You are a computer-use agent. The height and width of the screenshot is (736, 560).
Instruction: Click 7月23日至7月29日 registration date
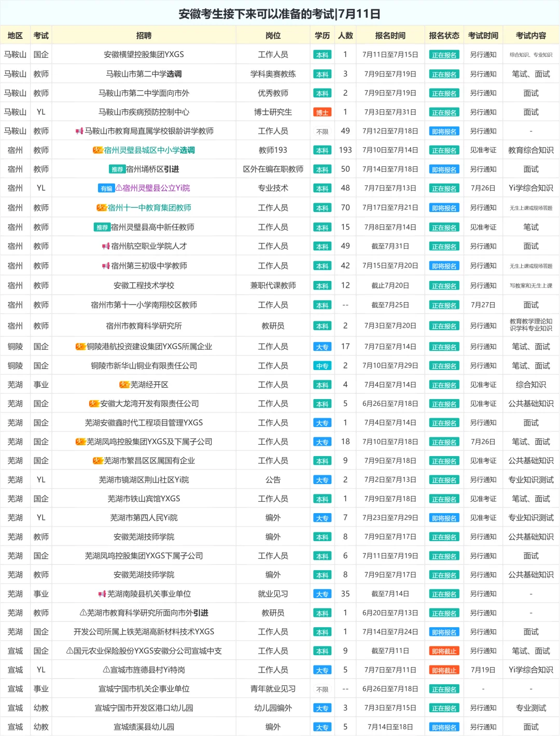pyautogui.click(x=390, y=518)
